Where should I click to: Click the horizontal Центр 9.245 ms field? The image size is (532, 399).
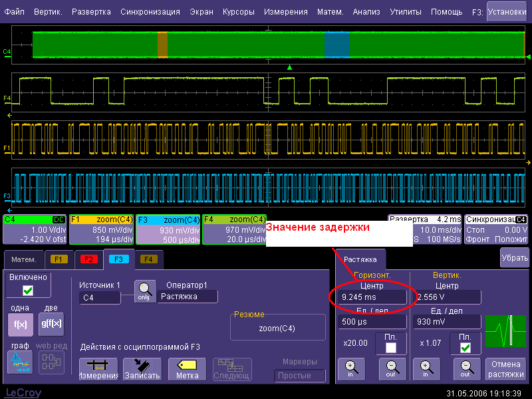pyautogui.click(x=372, y=297)
